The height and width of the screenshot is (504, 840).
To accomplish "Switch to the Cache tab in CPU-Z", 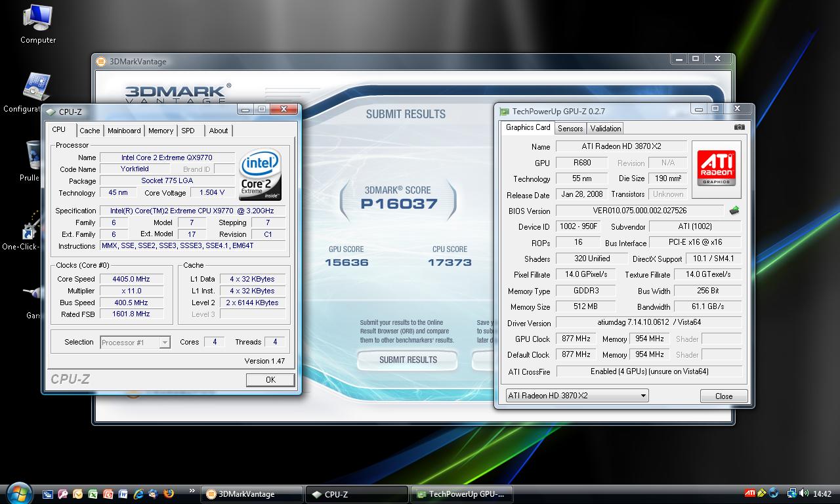I will pyautogui.click(x=90, y=131).
